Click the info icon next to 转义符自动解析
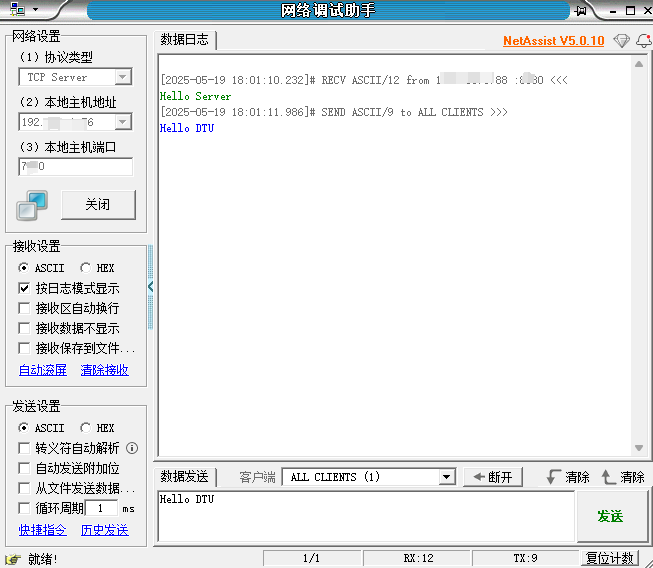This screenshot has height=568, width=653. [x=132, y=448]
